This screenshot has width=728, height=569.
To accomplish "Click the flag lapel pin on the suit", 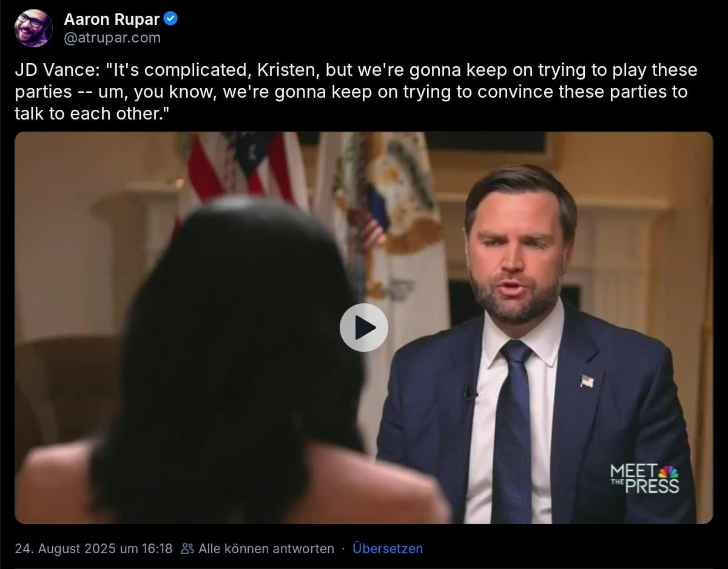I will [586, 381].
